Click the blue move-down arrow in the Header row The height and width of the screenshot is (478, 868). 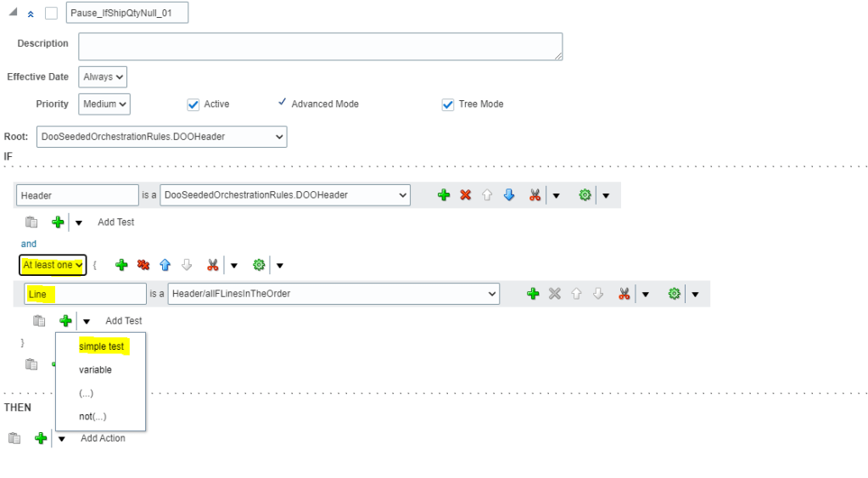pyautogui.click(x=509, y=195)
